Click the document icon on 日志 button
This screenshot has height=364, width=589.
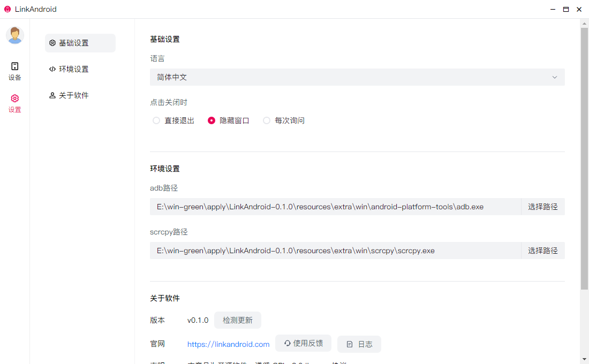click(350, 345)
